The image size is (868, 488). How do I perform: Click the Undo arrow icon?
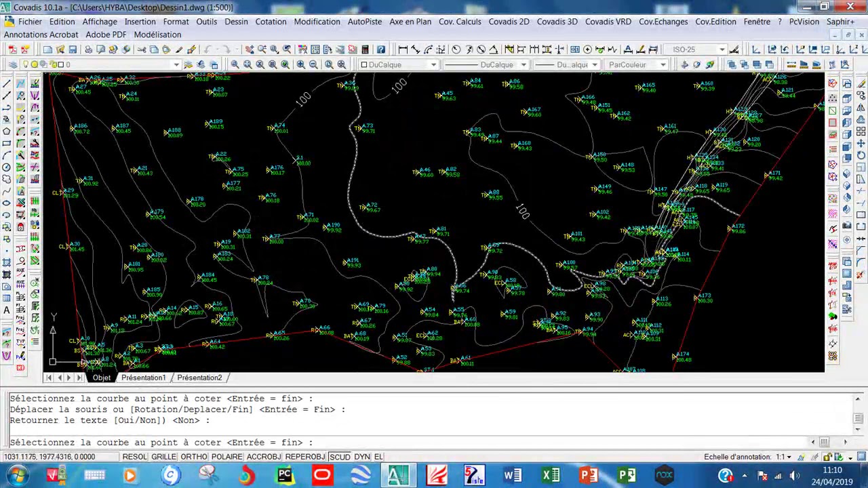pyautogui.click(x=207, y=49)
